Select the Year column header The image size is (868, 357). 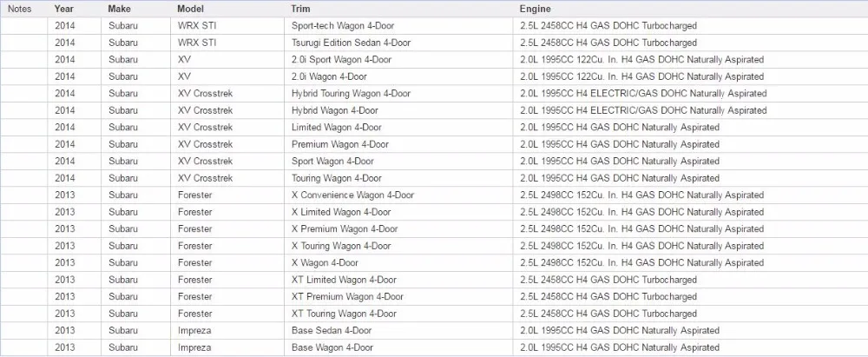(x=63, y=9)
